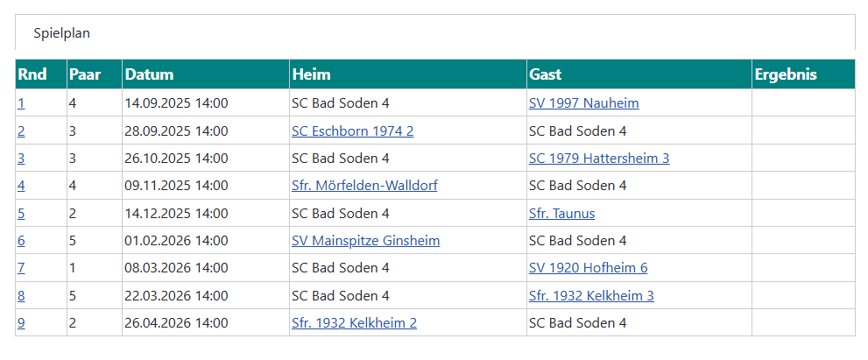
Task: Open round 6 link
Action: click(21, 241)
